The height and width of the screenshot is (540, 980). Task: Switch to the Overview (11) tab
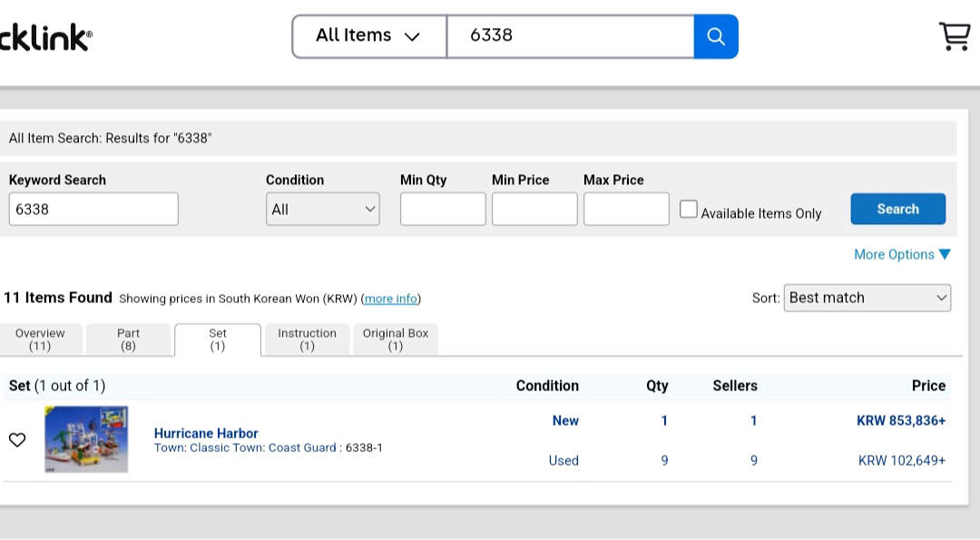pos(40,339)
